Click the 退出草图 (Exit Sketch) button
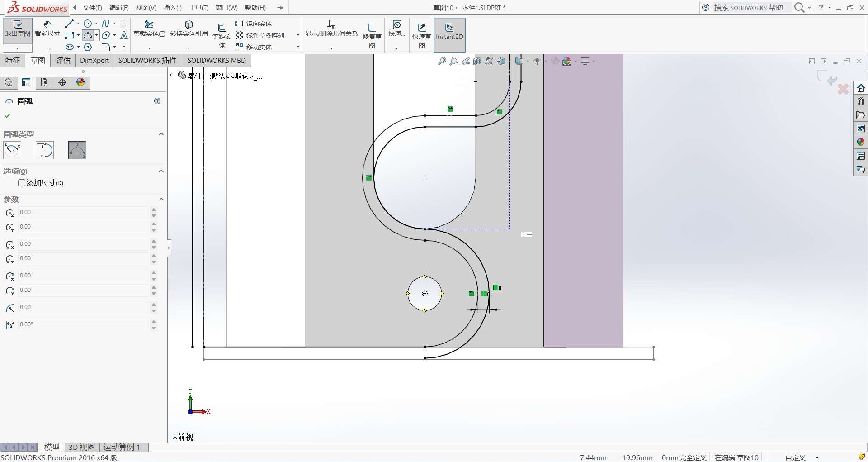The width and height of the screenshot is (868, 462). (17, 29)
